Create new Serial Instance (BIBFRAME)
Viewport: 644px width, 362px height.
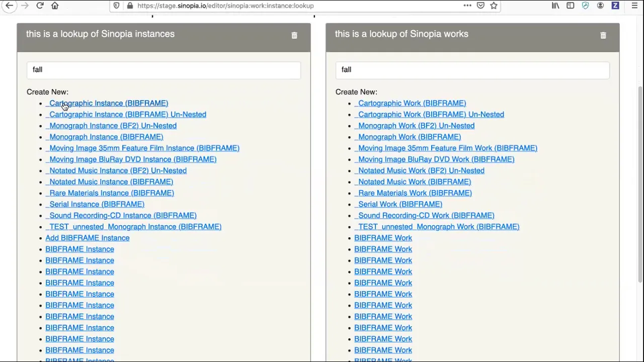[x=95, y=204]
